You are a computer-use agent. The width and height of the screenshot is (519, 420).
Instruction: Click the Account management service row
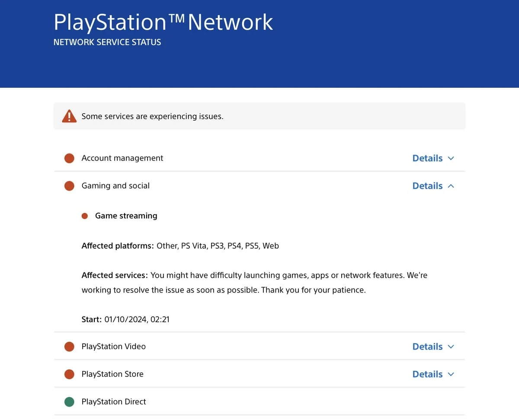pyautogui.click(x=122, y=158)
